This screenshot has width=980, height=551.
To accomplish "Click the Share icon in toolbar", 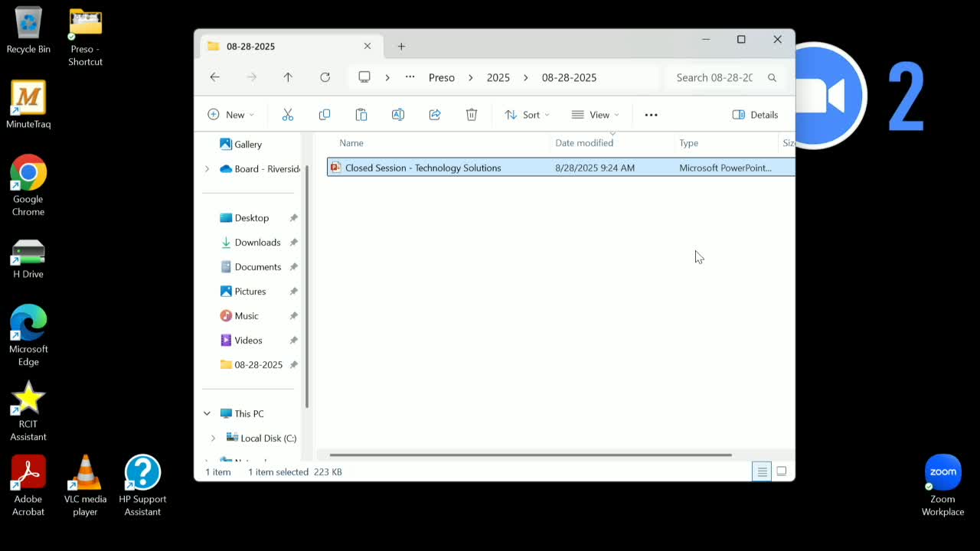I will [435, 115].
